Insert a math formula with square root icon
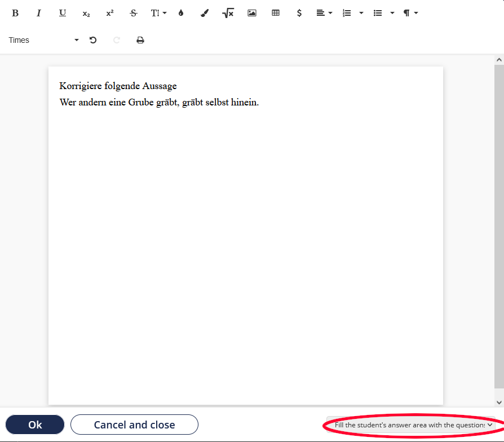The height and width of the screenshot is (442, 504). (x=228, y=13)
